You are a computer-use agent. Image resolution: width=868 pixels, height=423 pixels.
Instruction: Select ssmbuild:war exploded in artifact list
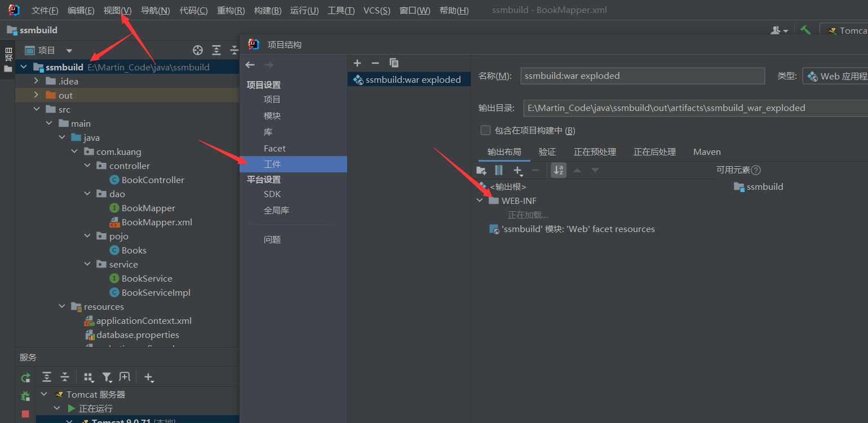click(409, 79)
